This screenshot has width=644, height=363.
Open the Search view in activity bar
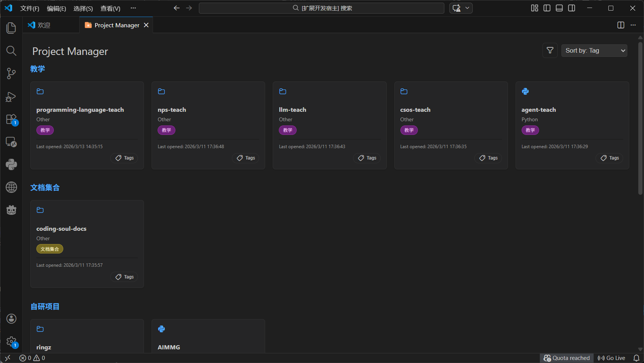11,51
